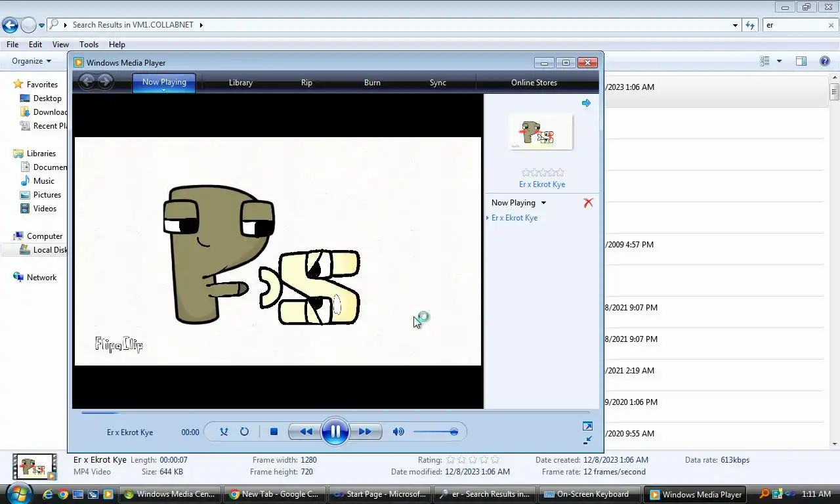Switch to On-Screen Keyboard taskbar button

[589, 494]
